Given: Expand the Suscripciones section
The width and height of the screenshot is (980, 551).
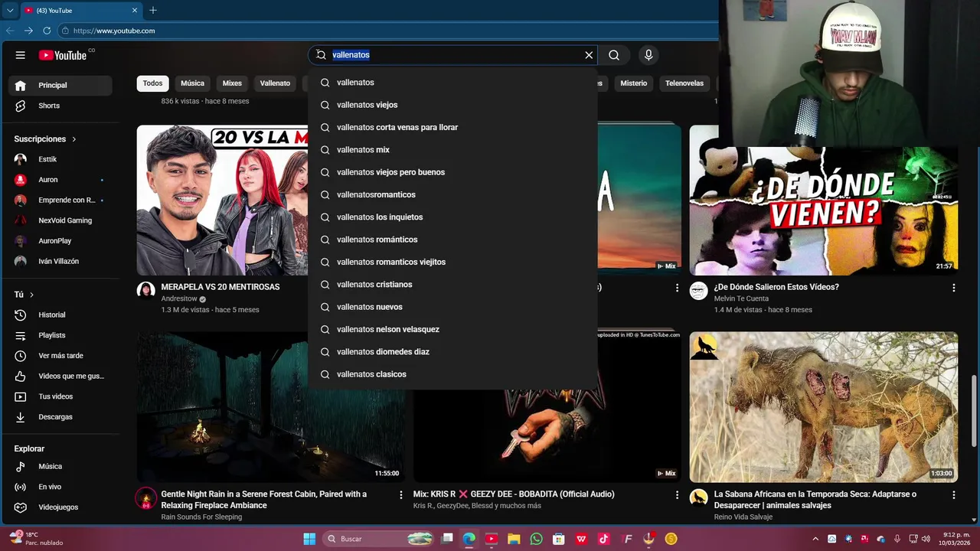Looking at the screenshot, I should 46,139.
